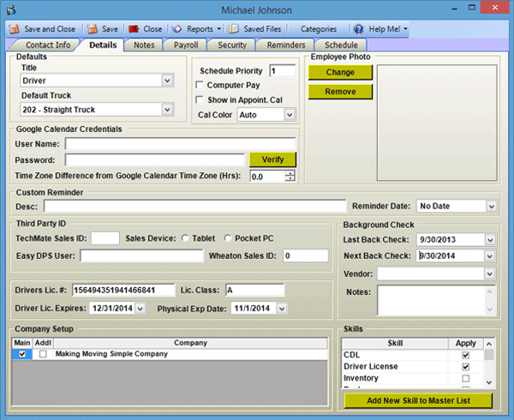The width and height of the screenshot is (514, 420).
Task: Open the Security tab
Action: 232,45
